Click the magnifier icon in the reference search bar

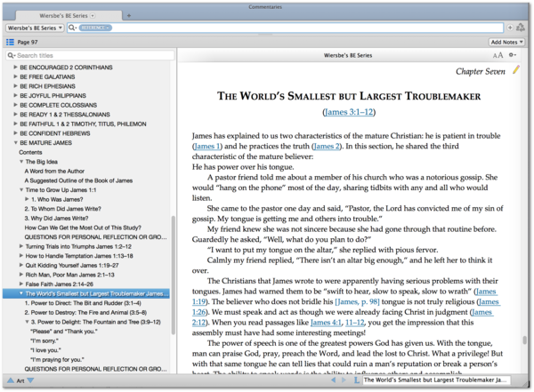[x=72, y=28]
